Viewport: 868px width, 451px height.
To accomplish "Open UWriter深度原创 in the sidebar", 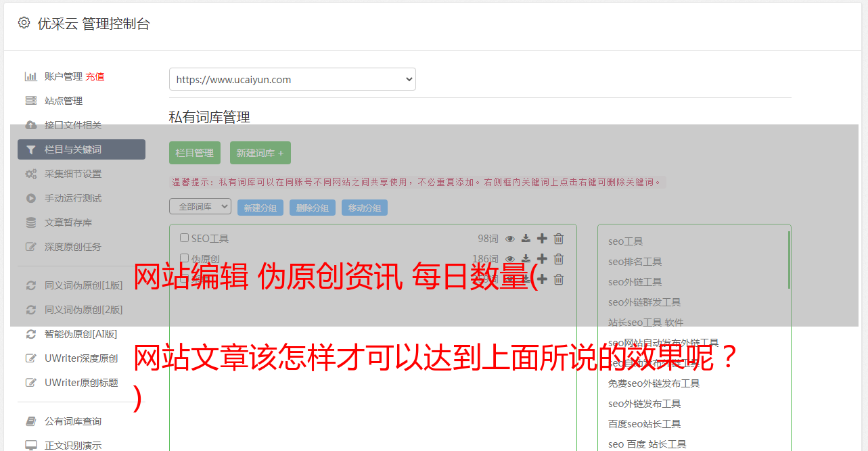I will [81, 358].
